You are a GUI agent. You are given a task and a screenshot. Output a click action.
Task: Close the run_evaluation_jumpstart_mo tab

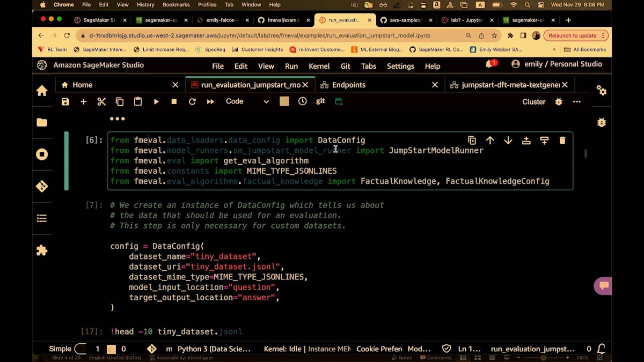point(305,85)
